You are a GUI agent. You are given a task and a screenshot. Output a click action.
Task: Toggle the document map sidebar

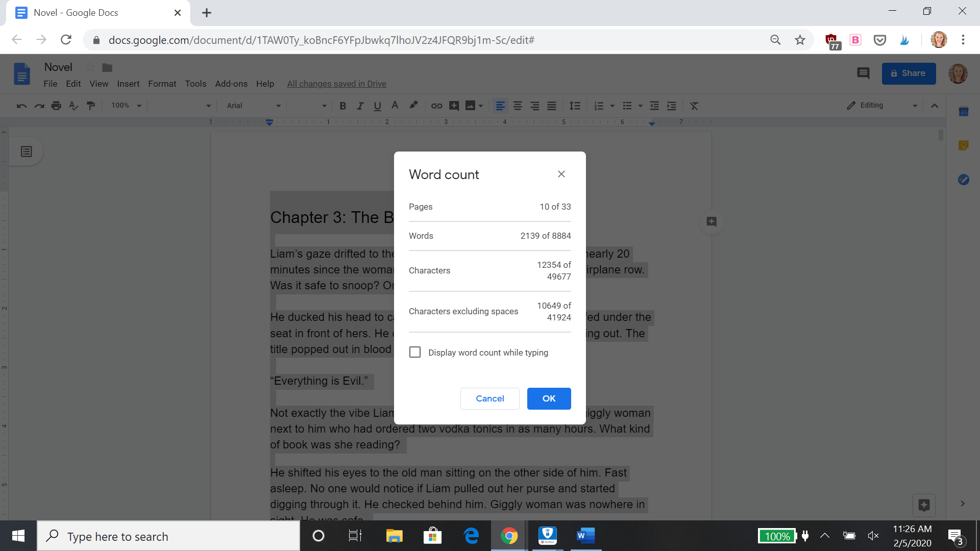[x=26, y=152]
